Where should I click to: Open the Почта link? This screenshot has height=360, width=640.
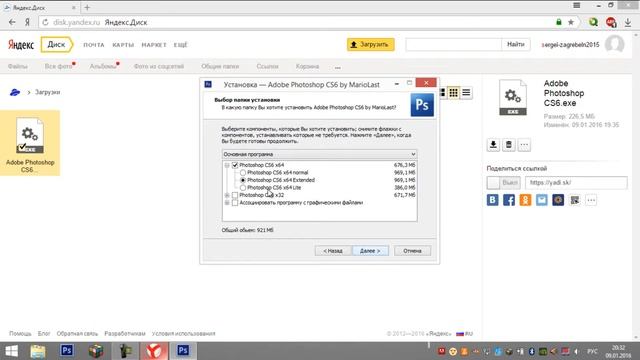pos(94,45)
